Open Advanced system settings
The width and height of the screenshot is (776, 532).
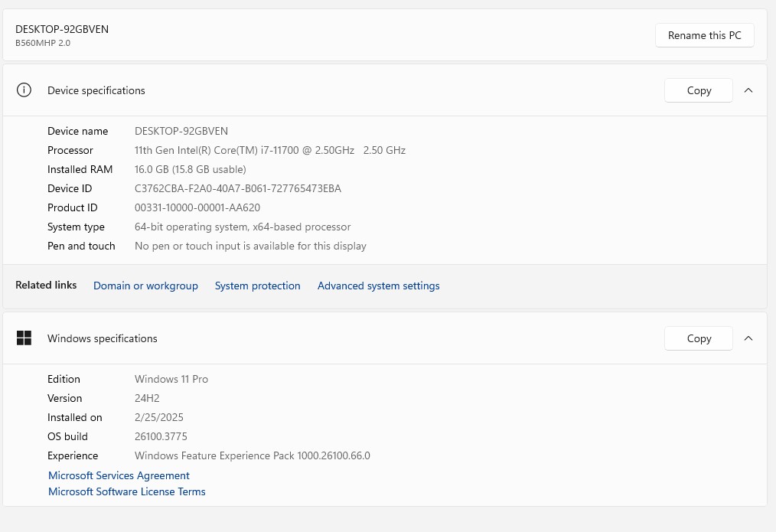(x=378, y=286)
